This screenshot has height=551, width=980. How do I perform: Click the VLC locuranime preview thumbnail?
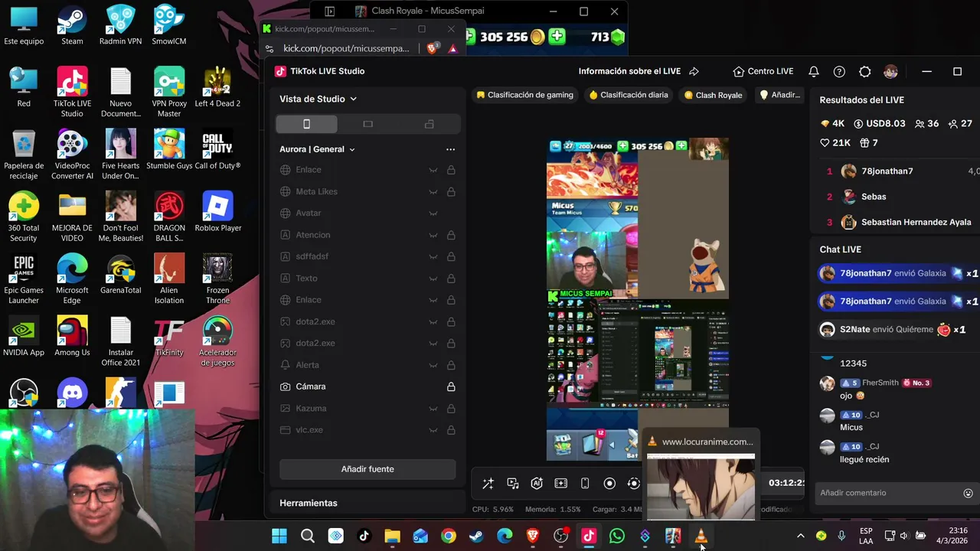coord(701,487)
